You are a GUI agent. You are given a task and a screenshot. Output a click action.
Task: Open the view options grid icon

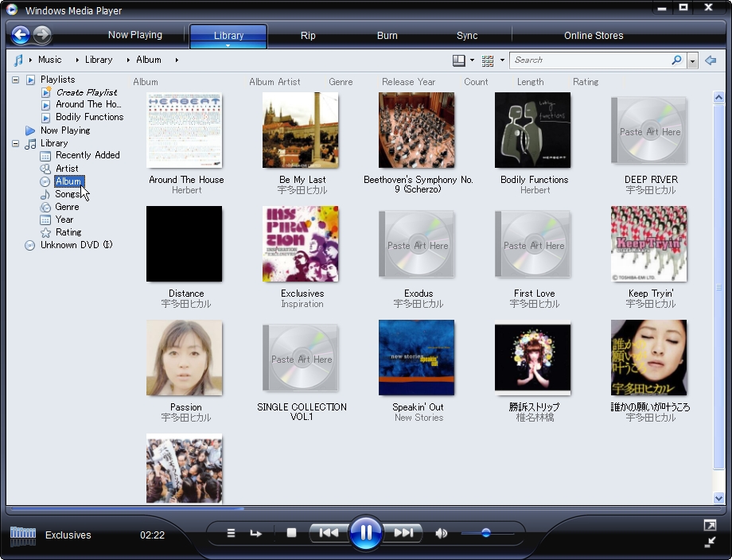point(488,60)
